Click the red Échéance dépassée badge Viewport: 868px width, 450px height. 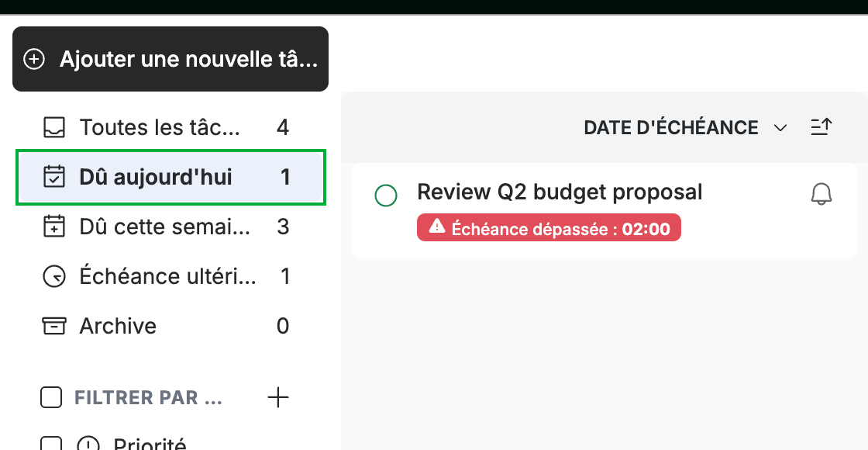[x=549, y=228]
